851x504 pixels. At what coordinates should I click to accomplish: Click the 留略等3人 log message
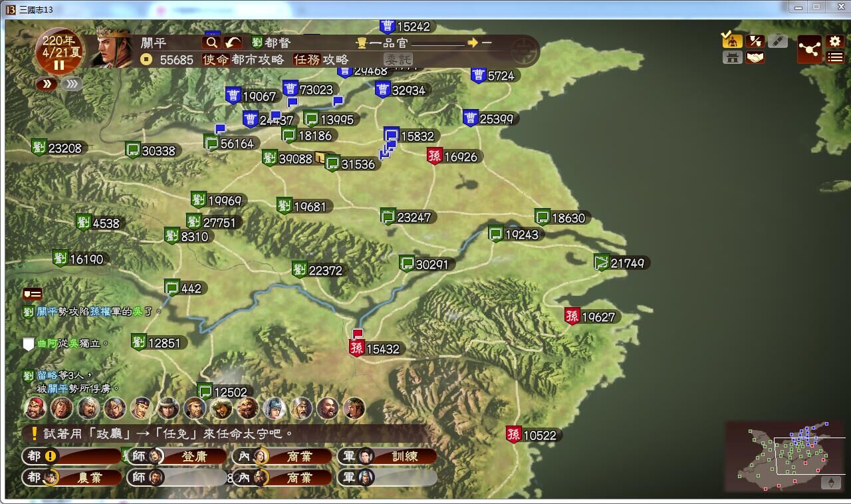tap(70, 382)
